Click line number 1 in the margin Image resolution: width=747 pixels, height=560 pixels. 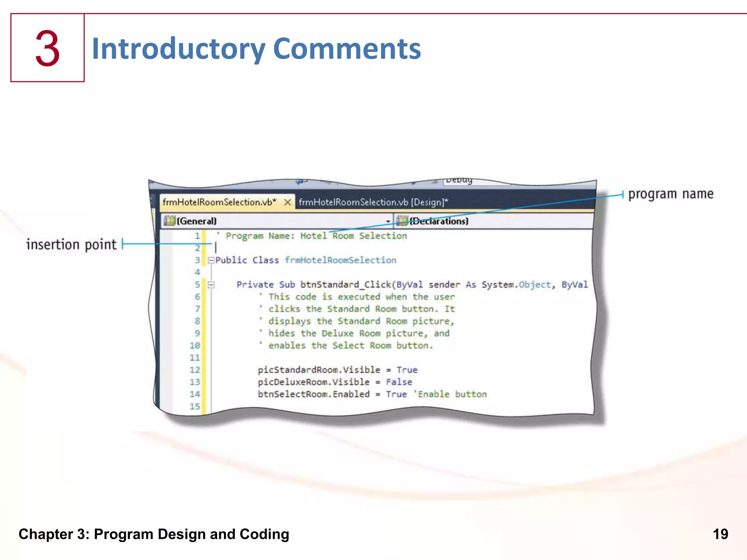(197, 236)
